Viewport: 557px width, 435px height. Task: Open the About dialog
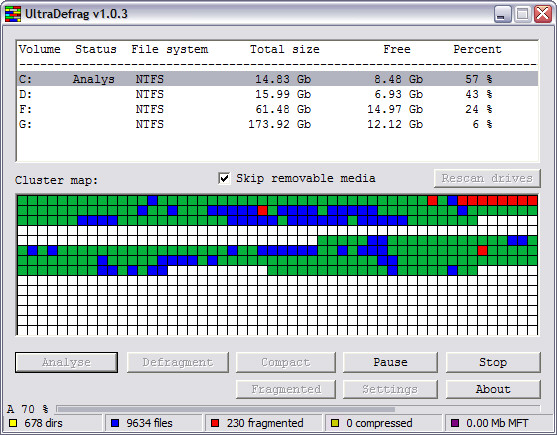tap(493, 389)
